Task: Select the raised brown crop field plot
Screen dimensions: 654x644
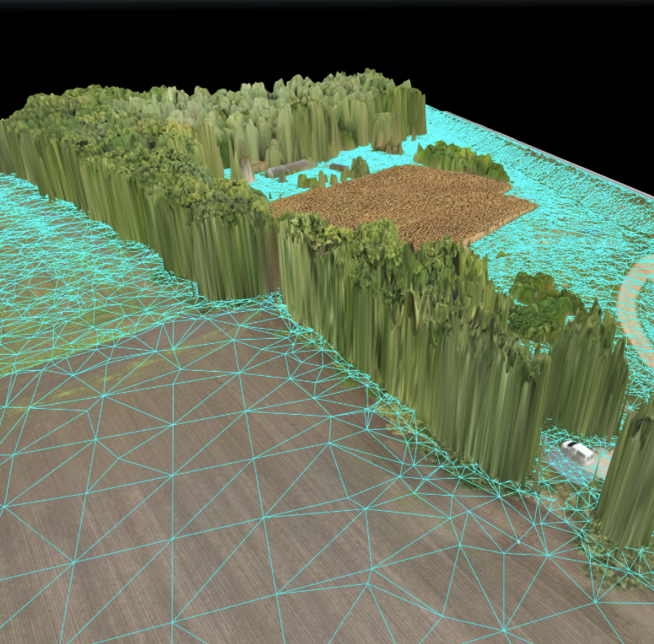Action: (404, 206)
